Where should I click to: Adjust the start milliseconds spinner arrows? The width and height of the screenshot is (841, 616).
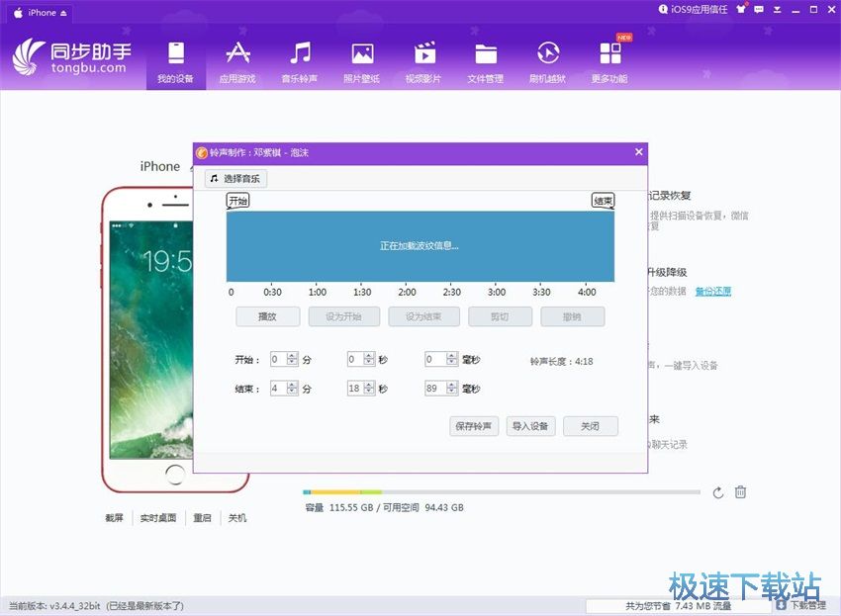coord(452,359)
